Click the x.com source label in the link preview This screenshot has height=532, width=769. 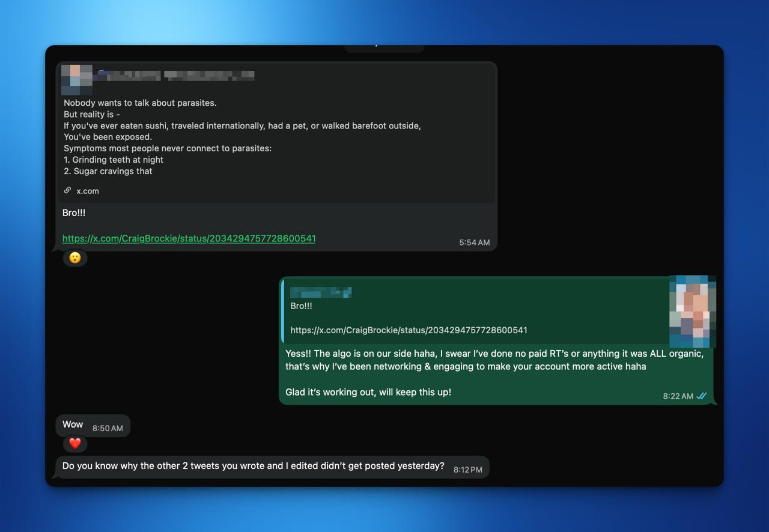coord(88,190)
